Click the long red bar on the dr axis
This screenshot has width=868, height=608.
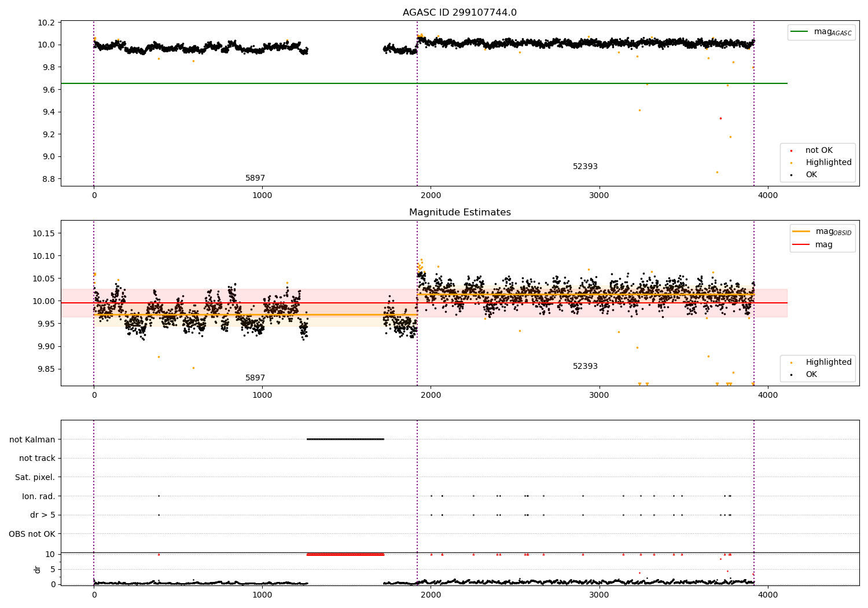[345, 554]
